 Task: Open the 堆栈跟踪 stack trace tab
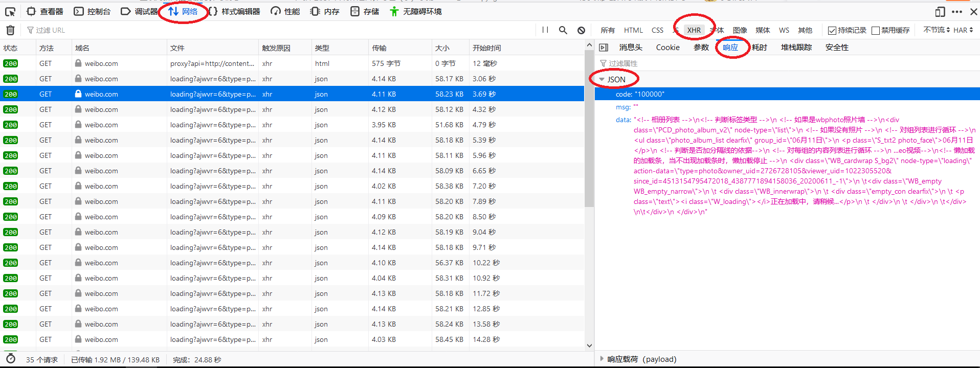(x=796, y=48)
